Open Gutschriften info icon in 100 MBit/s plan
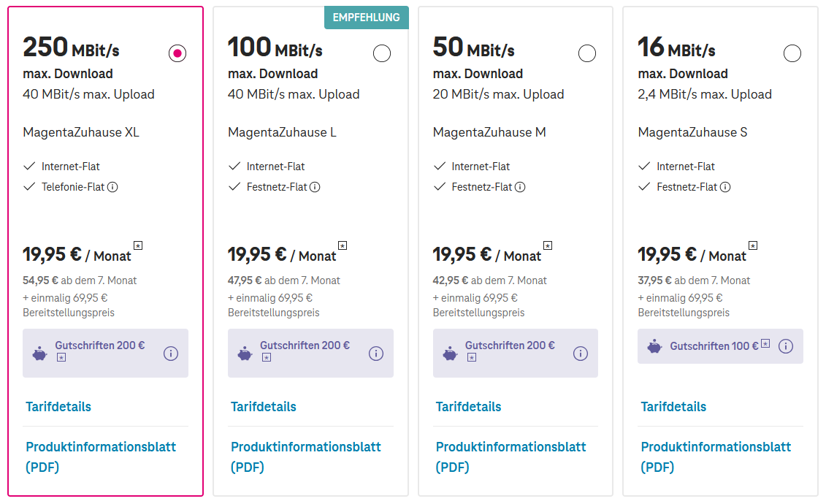The image size is (826, 504). tap(376, 354)
